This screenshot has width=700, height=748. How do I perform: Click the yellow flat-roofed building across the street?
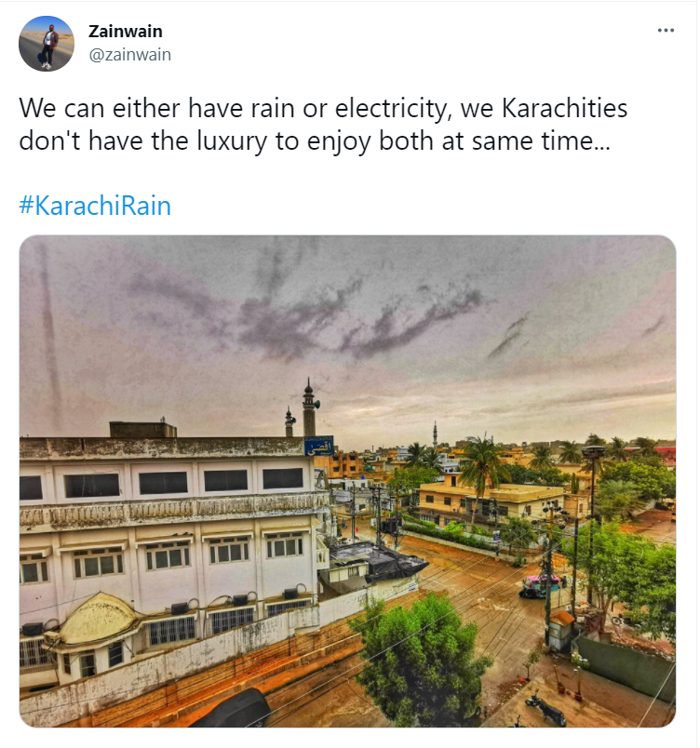[491, 504]
